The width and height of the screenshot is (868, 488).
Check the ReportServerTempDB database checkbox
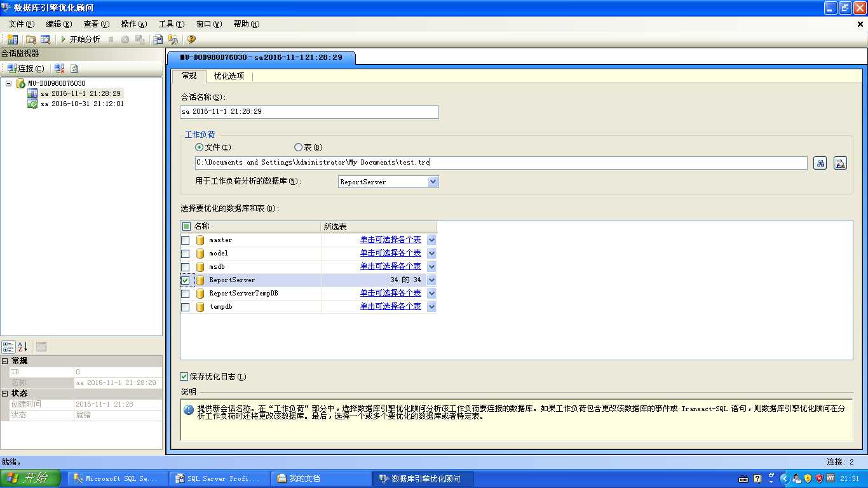click(186, 294)
